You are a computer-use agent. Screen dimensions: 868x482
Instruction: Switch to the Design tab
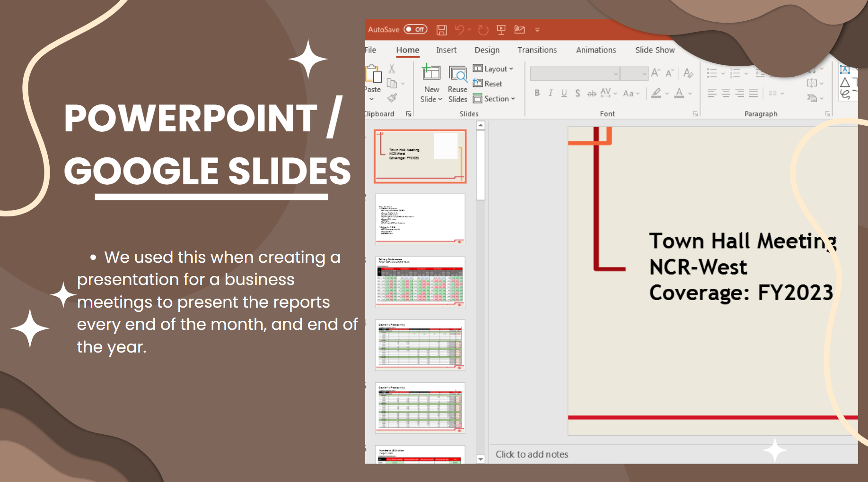point(487,50)
